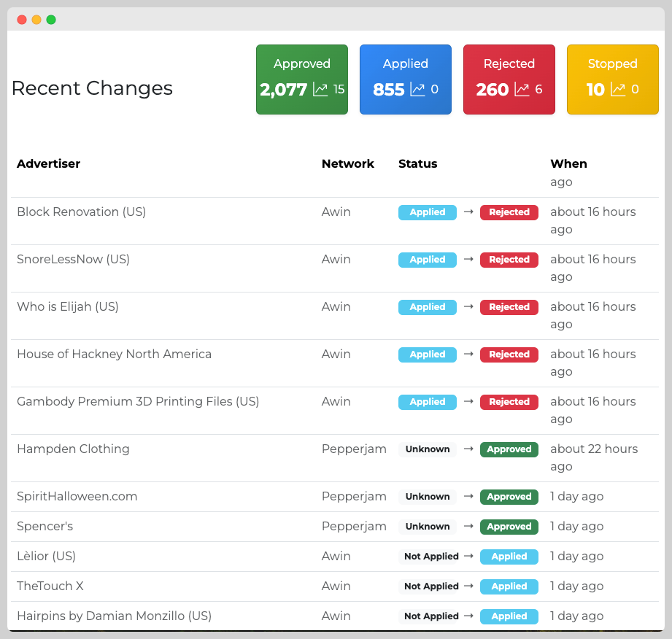Click the green maximize window button
This screenshot has width=672, height=639.
(x=51, y=20)
